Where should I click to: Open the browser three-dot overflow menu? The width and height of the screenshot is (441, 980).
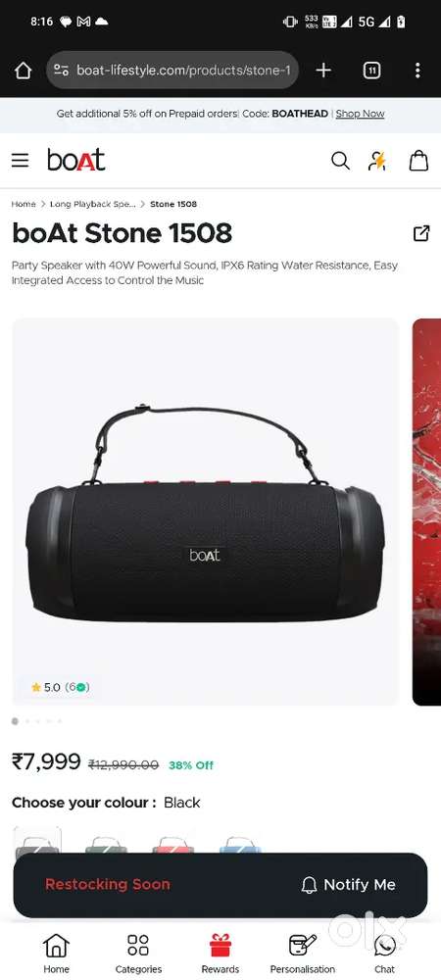point(417,71)
